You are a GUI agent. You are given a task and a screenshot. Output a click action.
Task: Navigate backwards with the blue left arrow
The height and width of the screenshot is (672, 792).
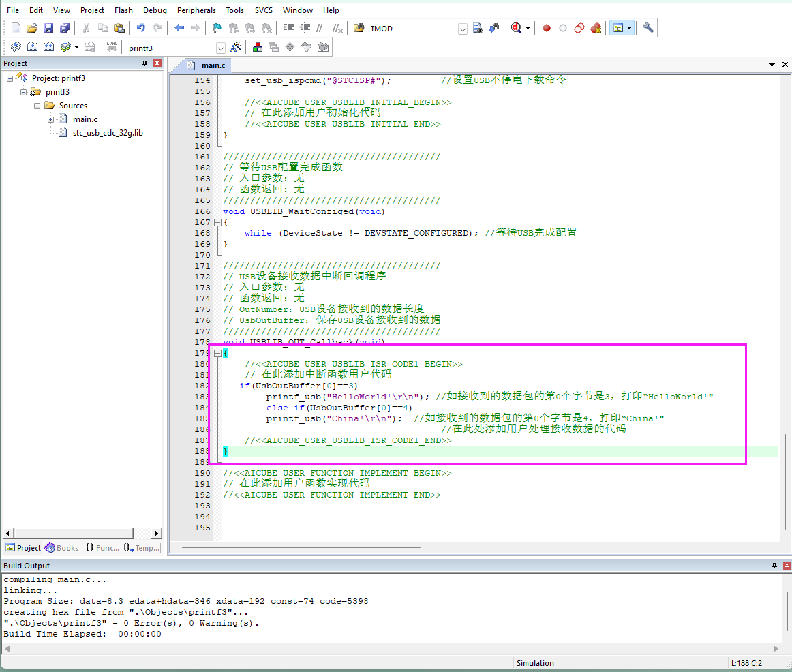pyautogui.click(x=179, y=28)
